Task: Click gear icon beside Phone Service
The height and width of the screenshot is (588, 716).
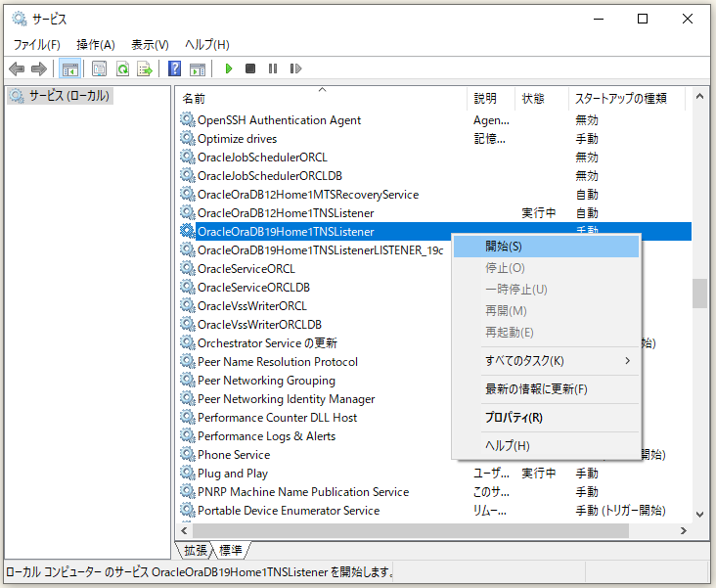Action: (187, 454)
